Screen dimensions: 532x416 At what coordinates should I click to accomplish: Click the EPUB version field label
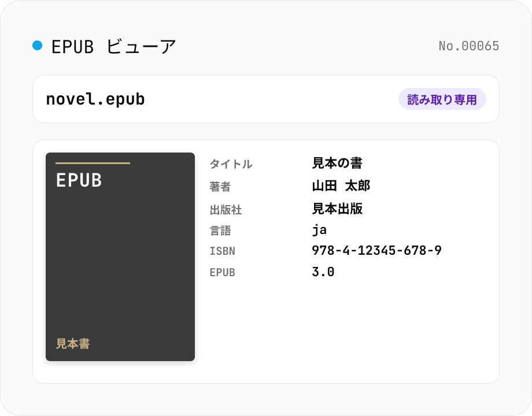coord(222,272)
